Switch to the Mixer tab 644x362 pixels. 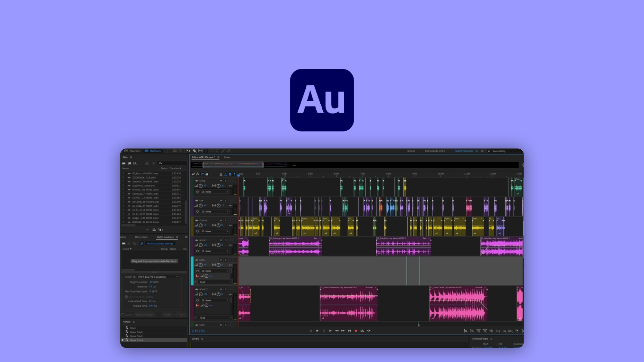click(227, 157)
